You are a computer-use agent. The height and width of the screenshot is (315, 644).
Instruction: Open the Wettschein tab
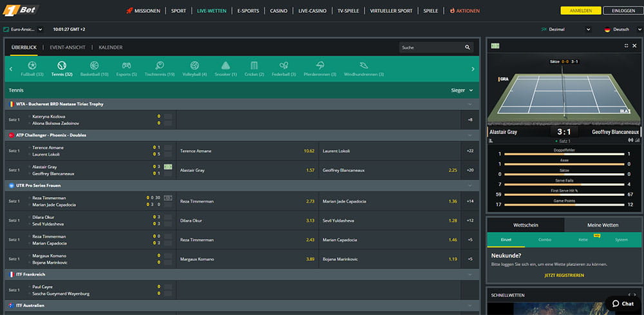[x=526, y=225]
